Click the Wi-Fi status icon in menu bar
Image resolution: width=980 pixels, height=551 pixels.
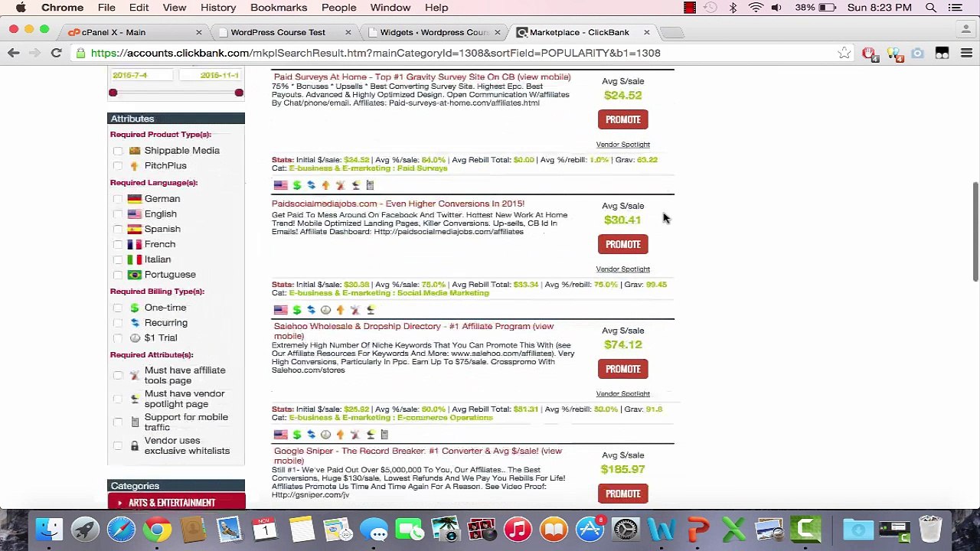pyautogui.click(x=756, y=8)
